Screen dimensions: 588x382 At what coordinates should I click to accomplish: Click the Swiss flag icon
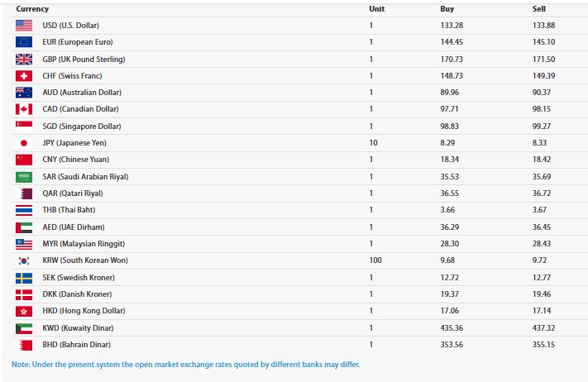24,76
